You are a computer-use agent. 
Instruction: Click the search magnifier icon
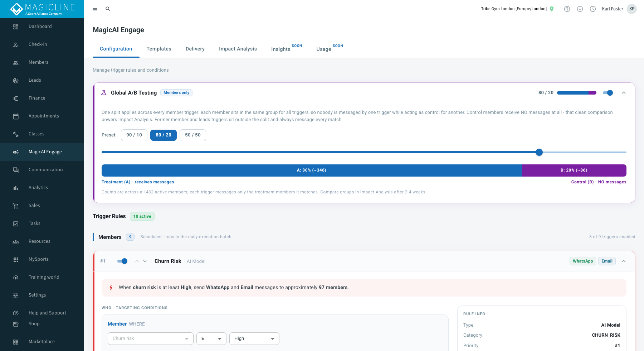coord(108,9)
